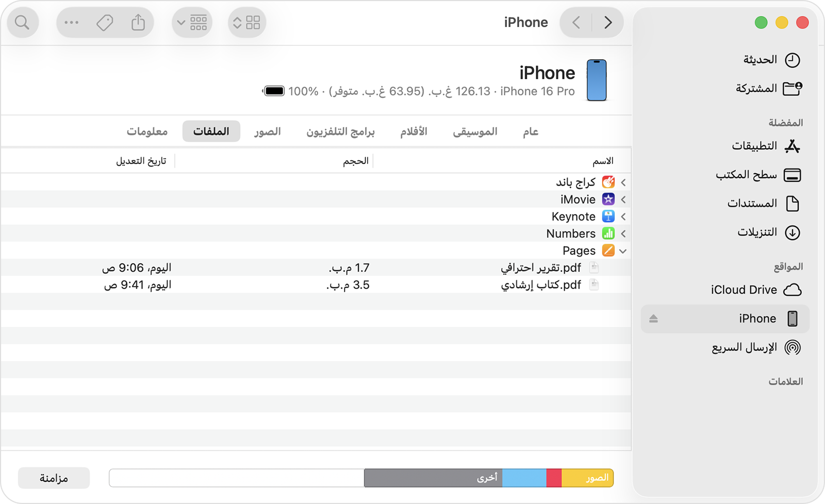Image resolution: width=825 pixels, height=504 pixels.
Task: Click the Tags icon in the toolbar
Action: coord(105,22)
